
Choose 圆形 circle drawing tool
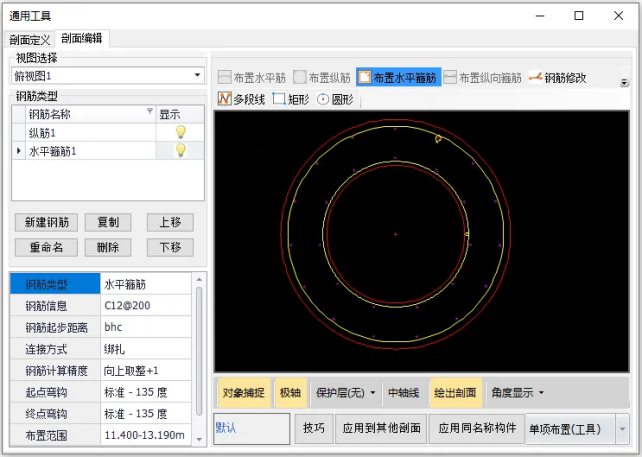[337, 99]
